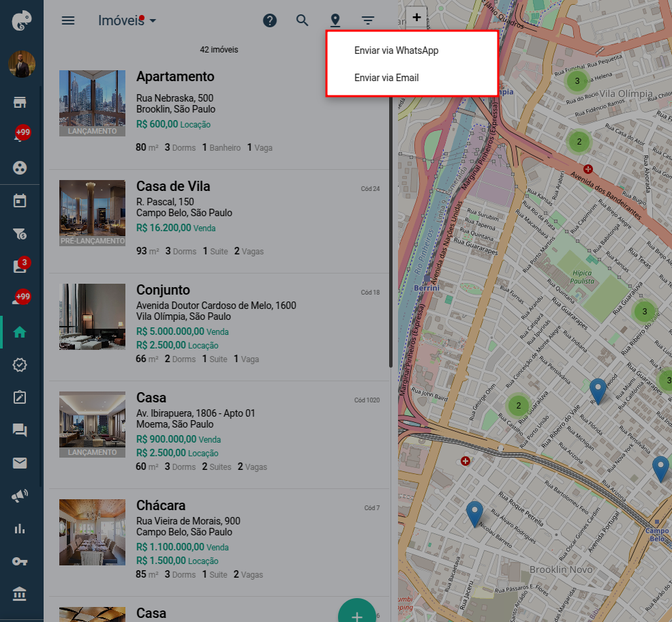Open the funnel with dollar icon

click(20, 234)
